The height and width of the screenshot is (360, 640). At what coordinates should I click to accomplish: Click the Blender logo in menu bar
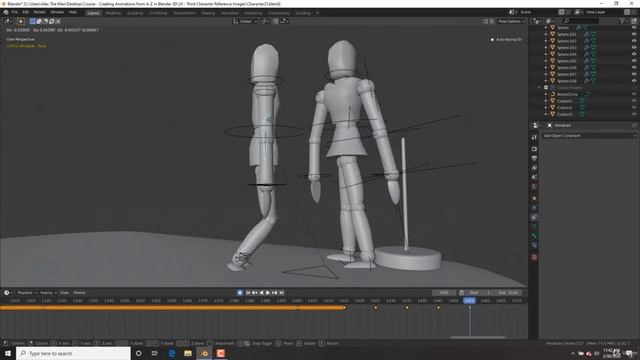pos(6,12)
